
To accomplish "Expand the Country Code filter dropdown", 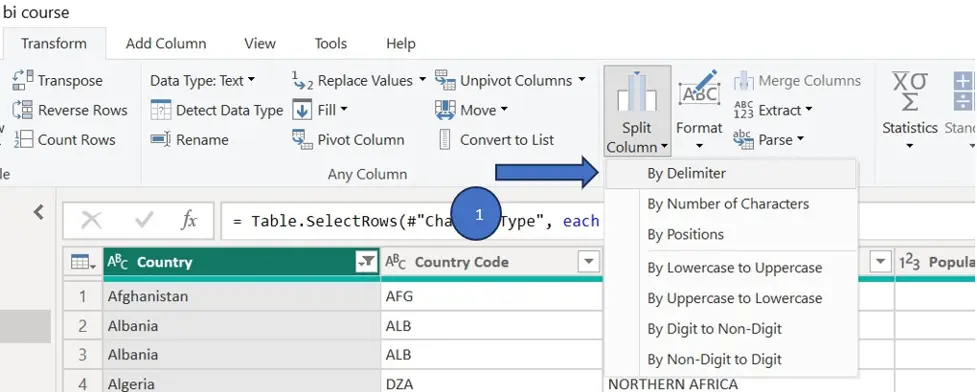I will (x=589, y=262).
